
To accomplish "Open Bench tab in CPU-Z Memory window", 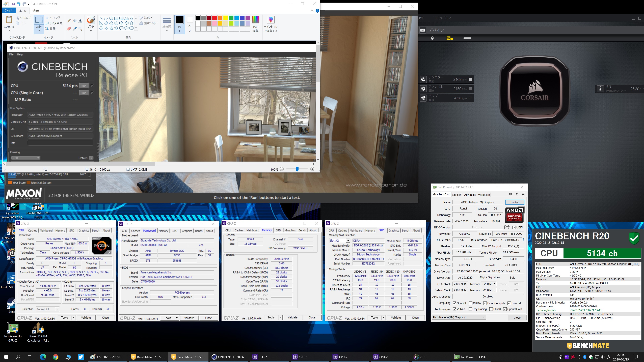I will 302,230.
